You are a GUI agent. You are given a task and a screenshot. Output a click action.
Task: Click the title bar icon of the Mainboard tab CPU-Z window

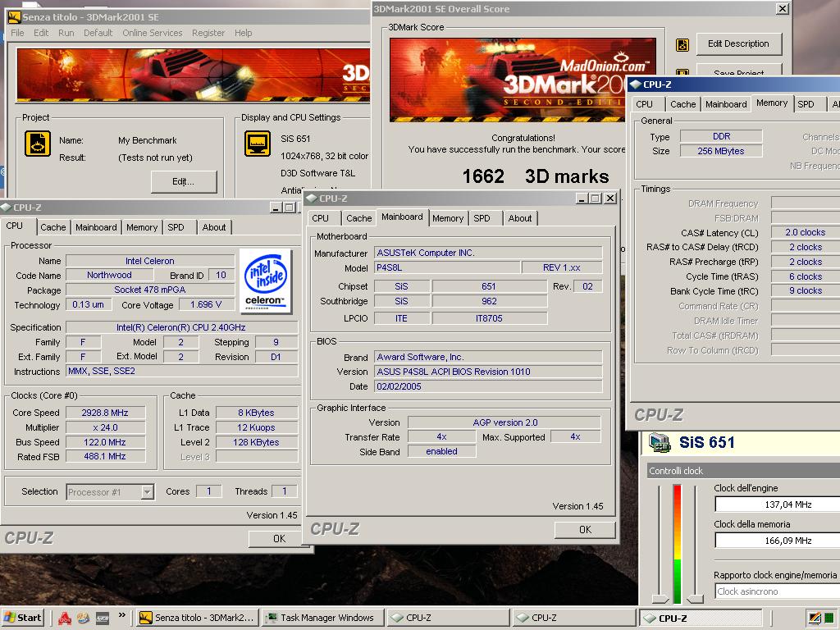coord(312,199)
